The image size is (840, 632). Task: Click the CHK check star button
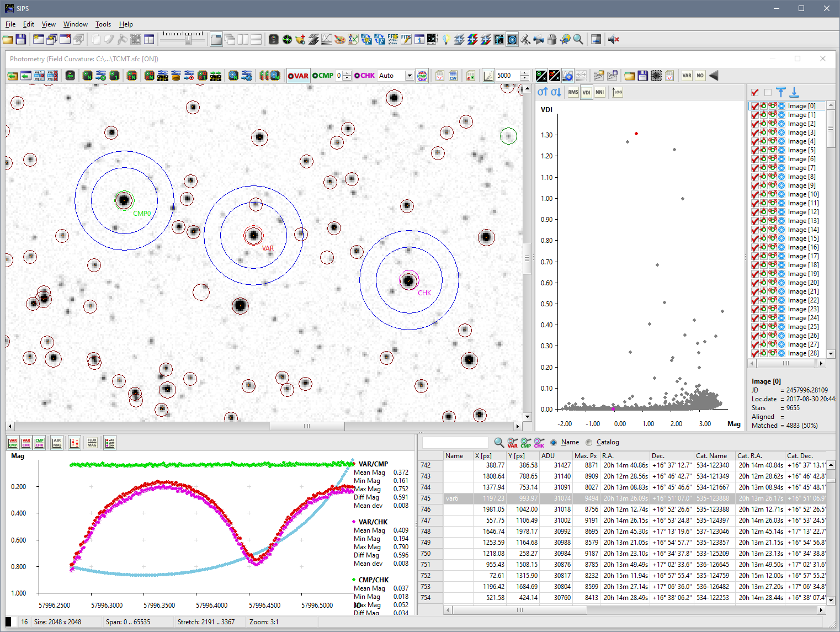364,76
